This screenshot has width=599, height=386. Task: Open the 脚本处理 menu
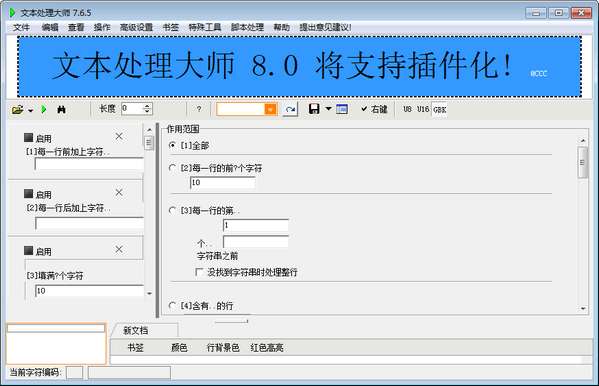[247, 27]
